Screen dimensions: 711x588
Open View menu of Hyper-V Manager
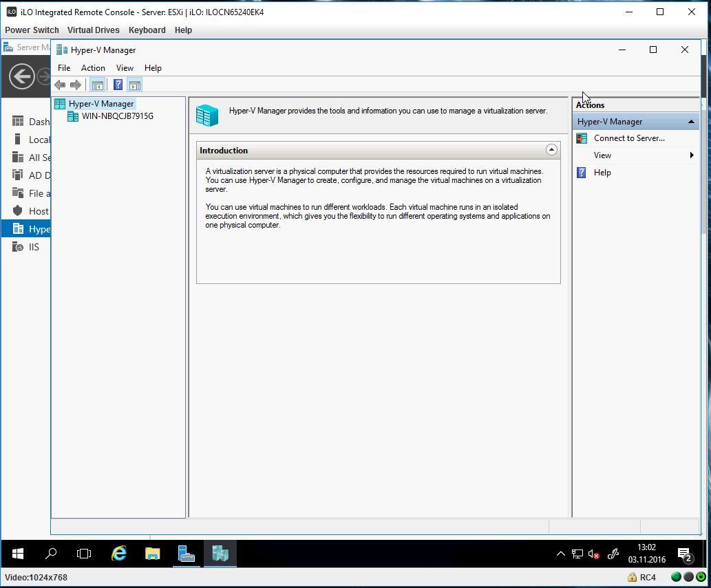pos(125,68)
